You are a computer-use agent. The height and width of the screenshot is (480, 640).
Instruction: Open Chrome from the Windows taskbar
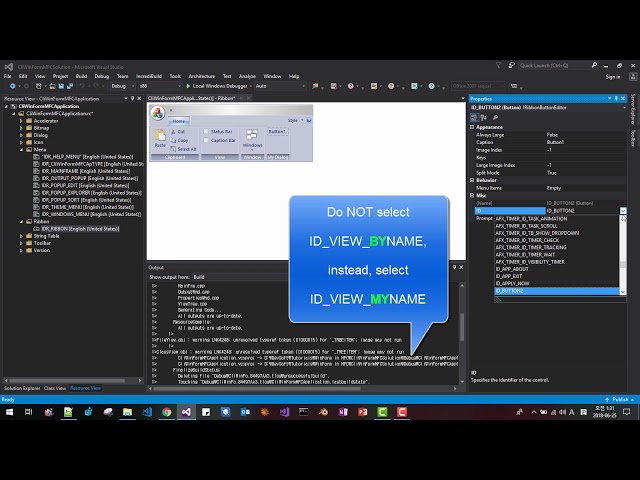167,412
